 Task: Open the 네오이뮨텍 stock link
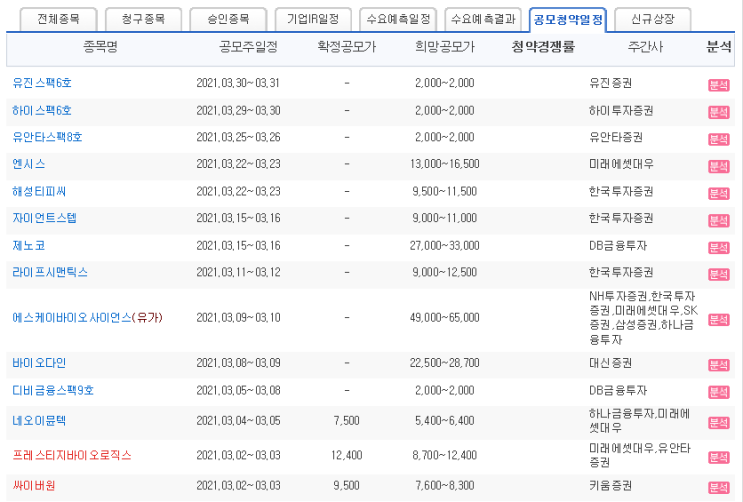[x=39, y=421]
